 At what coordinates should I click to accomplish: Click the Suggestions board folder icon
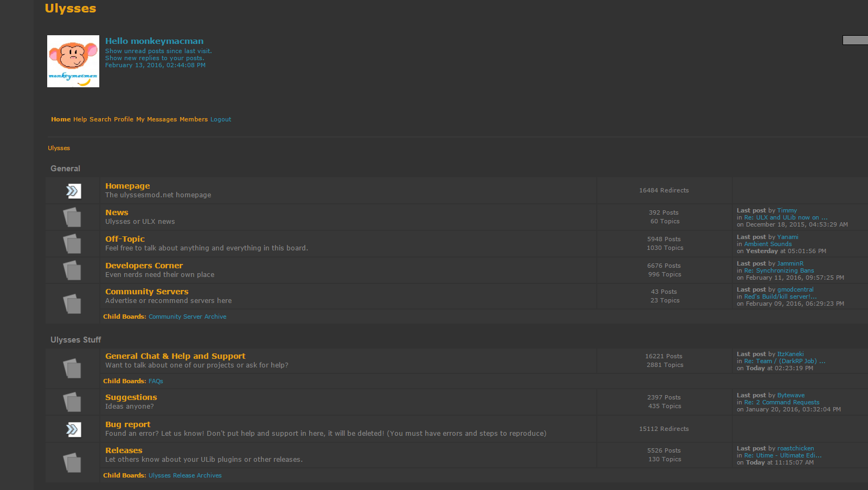point(72,402)
